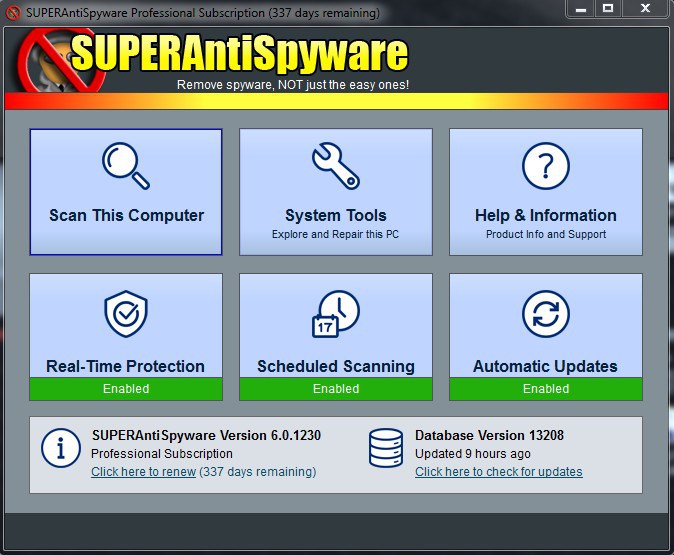Click the question mark help icon
This screenshot has height=555, width=674.
click(x=546, y=166)
